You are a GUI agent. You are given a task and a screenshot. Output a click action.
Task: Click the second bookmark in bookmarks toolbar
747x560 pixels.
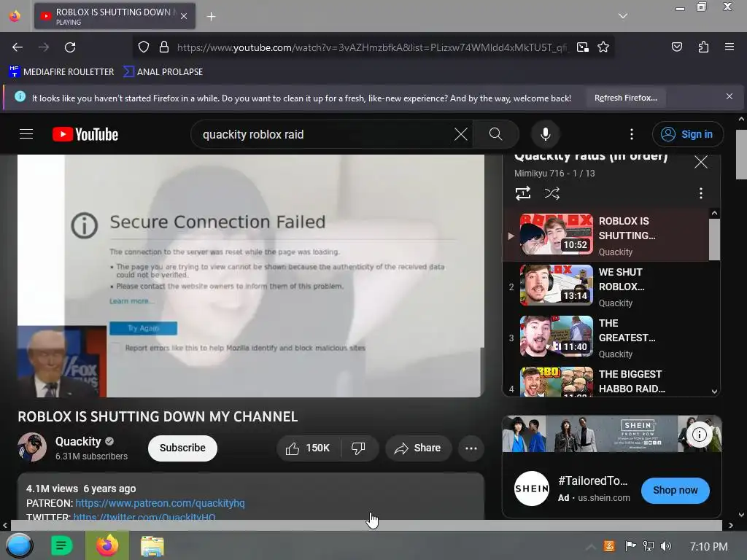point(163,72)
